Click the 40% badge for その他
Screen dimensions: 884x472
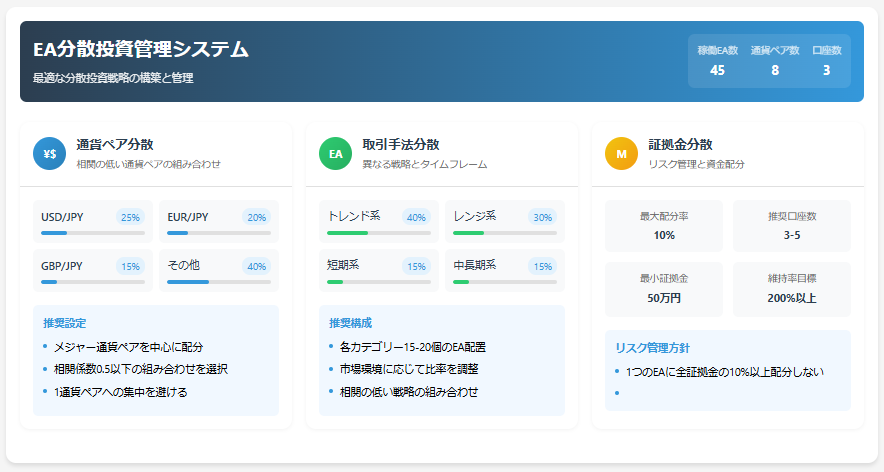257,266
